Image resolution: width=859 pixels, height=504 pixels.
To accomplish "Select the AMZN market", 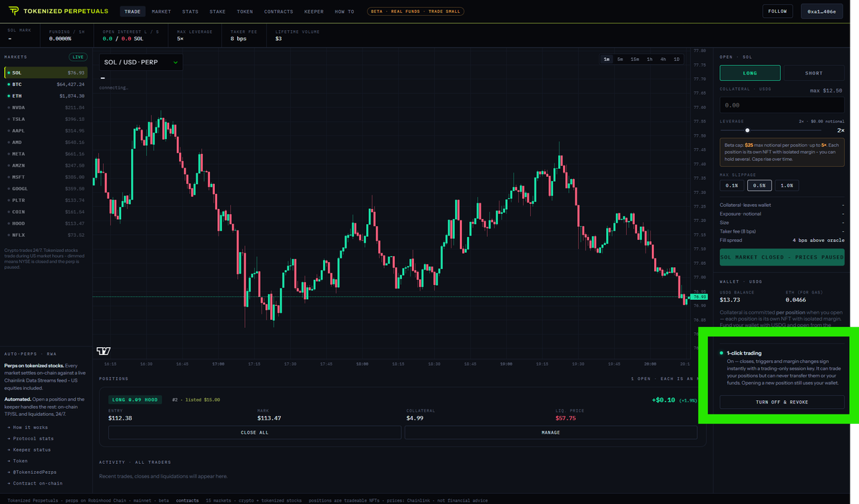I will tap(46, 165).
